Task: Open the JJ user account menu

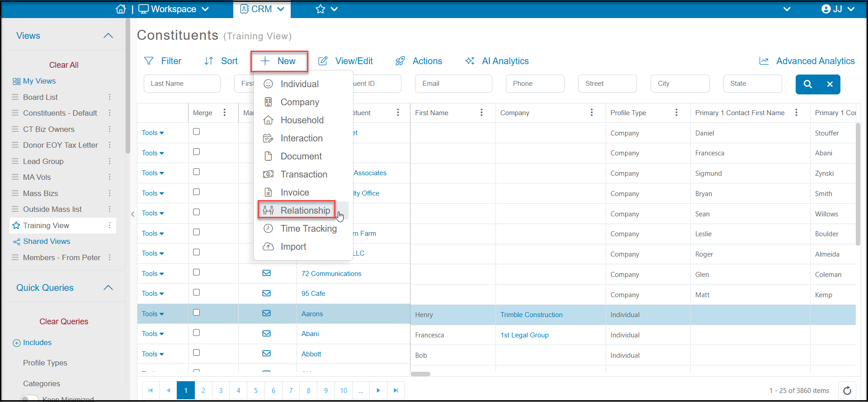Action: click(x=838, y=9)
